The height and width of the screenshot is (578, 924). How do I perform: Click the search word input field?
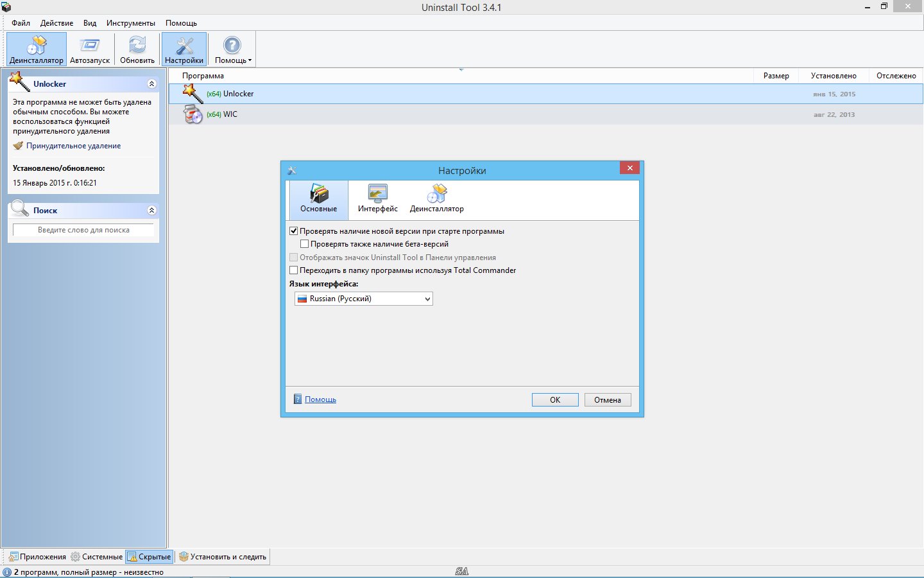point(83,230)
